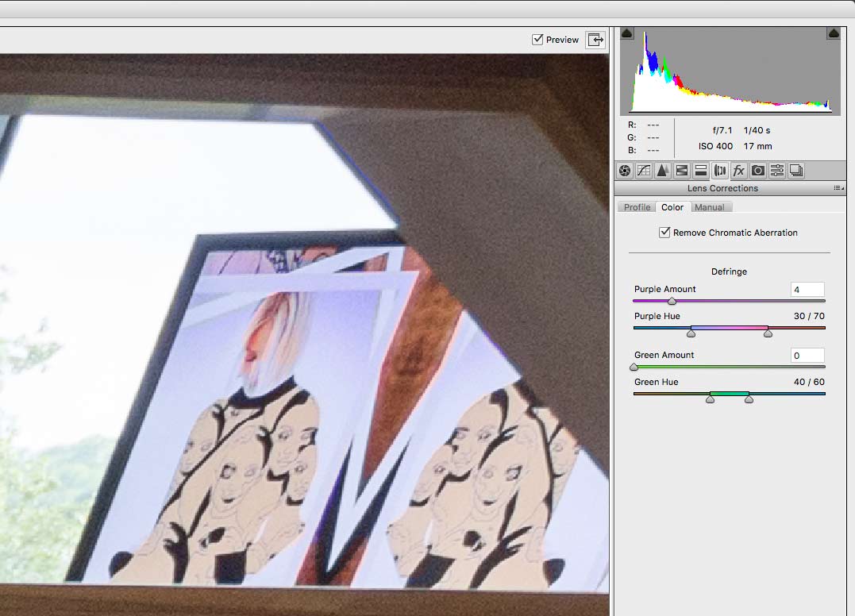Open the HSL / Grayscale panel icon

coord(682,171)
